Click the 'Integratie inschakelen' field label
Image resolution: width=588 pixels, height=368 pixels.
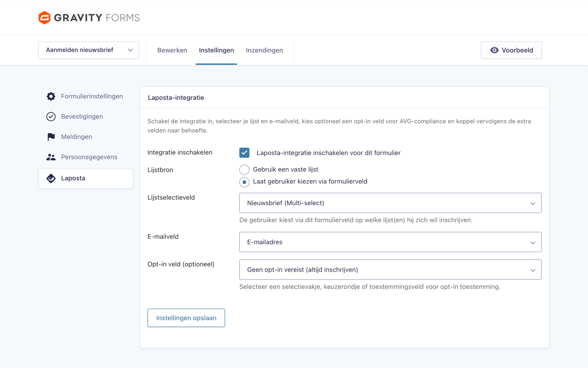[x=180, y=152]
